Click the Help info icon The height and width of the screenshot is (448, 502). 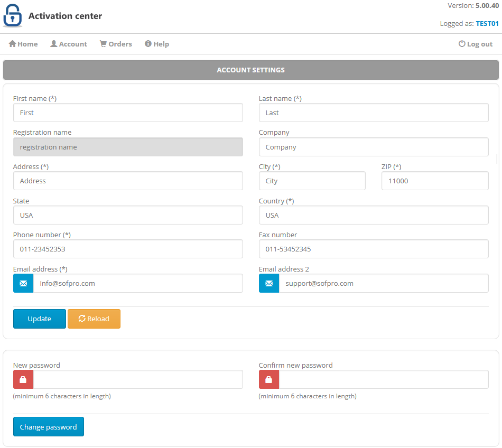148,44
